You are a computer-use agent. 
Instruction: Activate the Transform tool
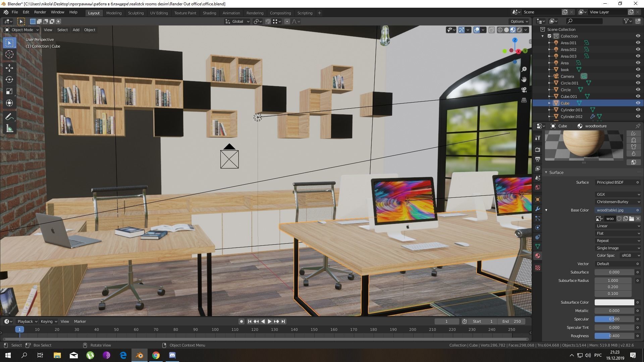pos(9,103)
